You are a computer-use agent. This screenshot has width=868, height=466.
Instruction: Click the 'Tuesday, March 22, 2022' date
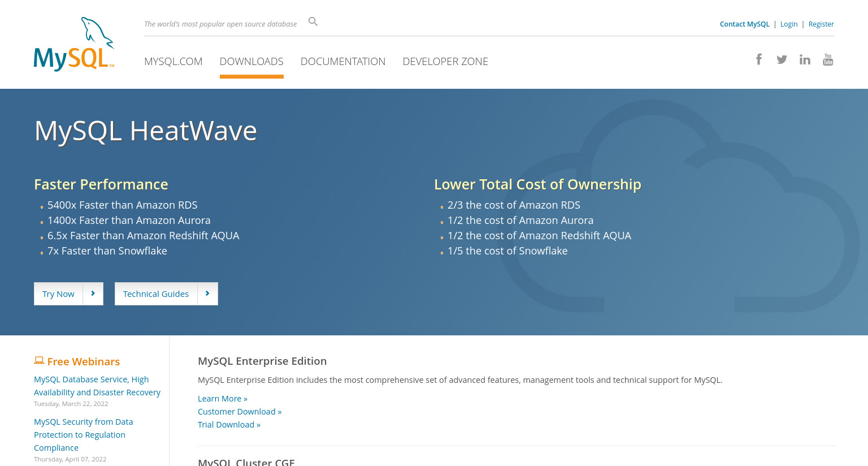coord(71,404)
